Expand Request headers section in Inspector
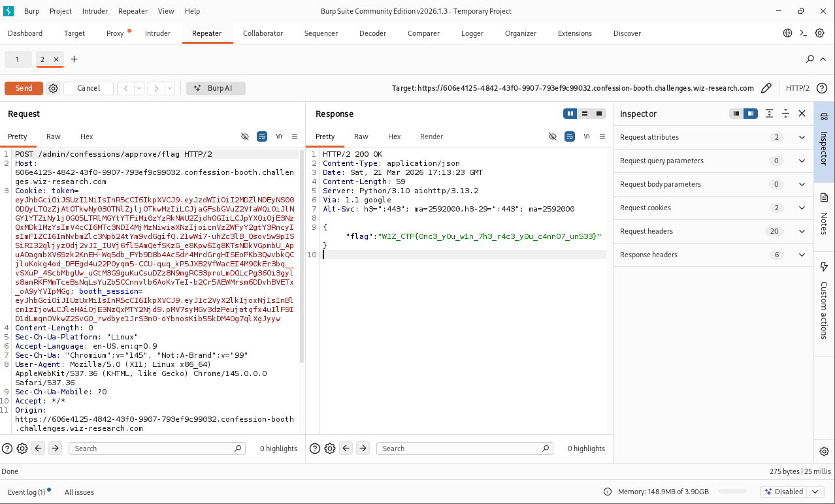The image size is (835, 504). click(802, 231)
